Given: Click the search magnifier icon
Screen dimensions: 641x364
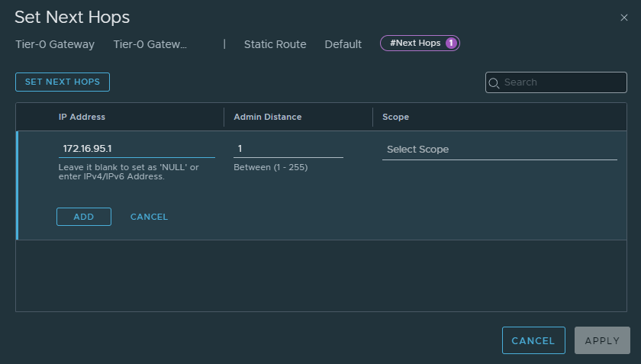Looking at the screenshot, I should pyautogui.click(x=494, y=82).
